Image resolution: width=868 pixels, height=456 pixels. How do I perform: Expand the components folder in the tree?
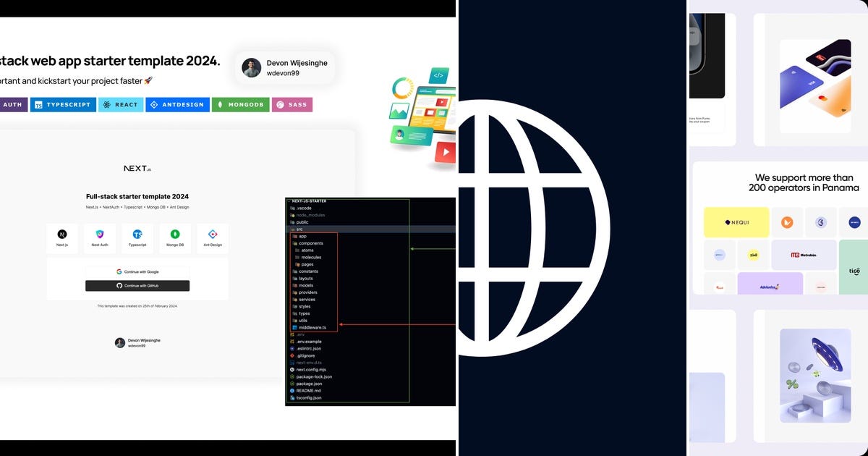[x=311, y=244]
